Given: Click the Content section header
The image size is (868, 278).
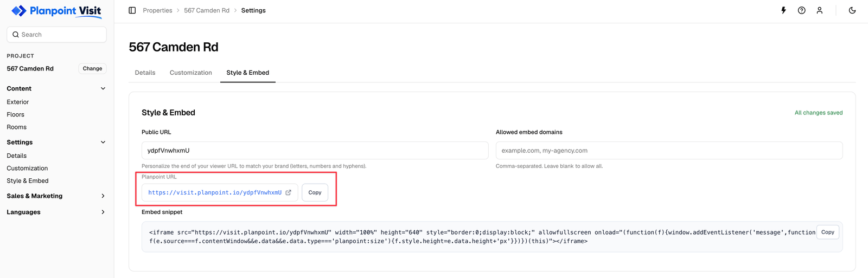Looking at the screenshot, I should (19, 88).
